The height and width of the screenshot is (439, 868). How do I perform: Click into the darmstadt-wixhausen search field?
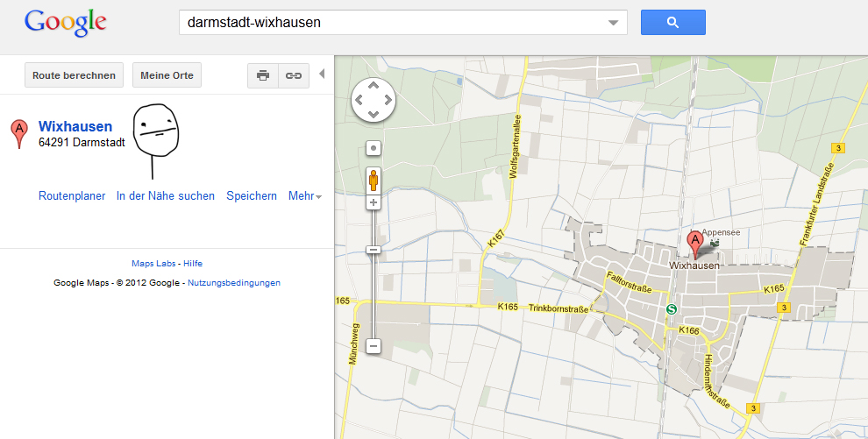coord(393,23)
